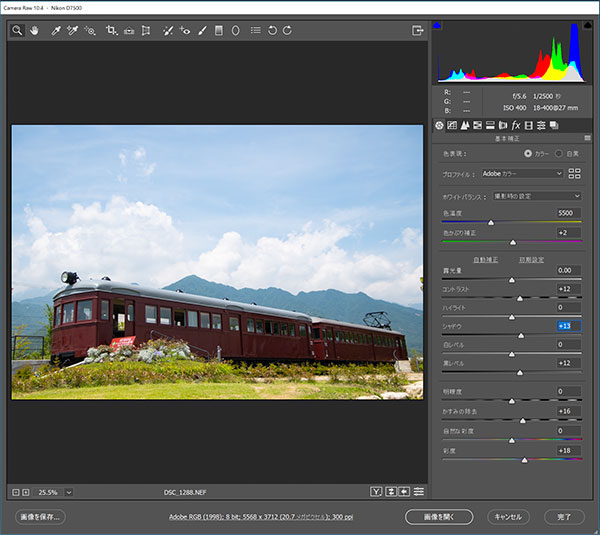Click the キャンセル button

(508, 517)
